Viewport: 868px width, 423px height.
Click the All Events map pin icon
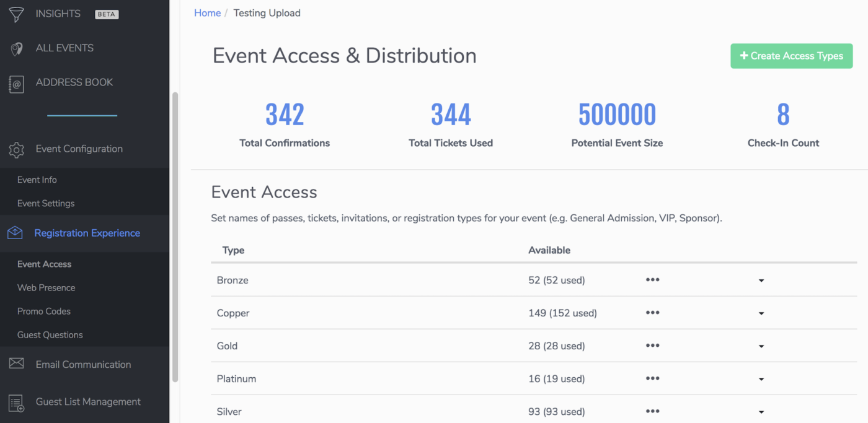coord(17,49)
